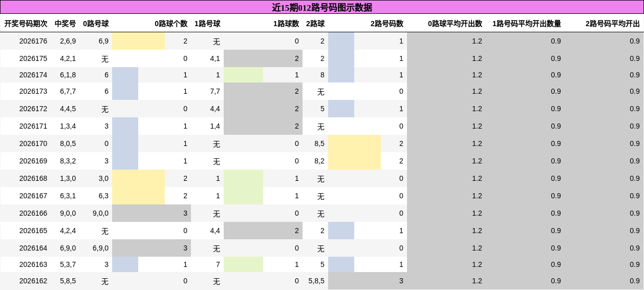The height and width of the screenshot is (290, 644).
Task: Click the gray 0路 bar in row 2026166
Action: [x=152, y=213]
